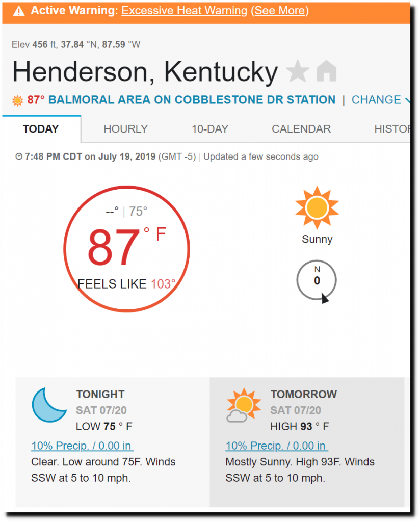Click the large Sunny condition icon
This screenshot has height=522, width=420.
317,207
